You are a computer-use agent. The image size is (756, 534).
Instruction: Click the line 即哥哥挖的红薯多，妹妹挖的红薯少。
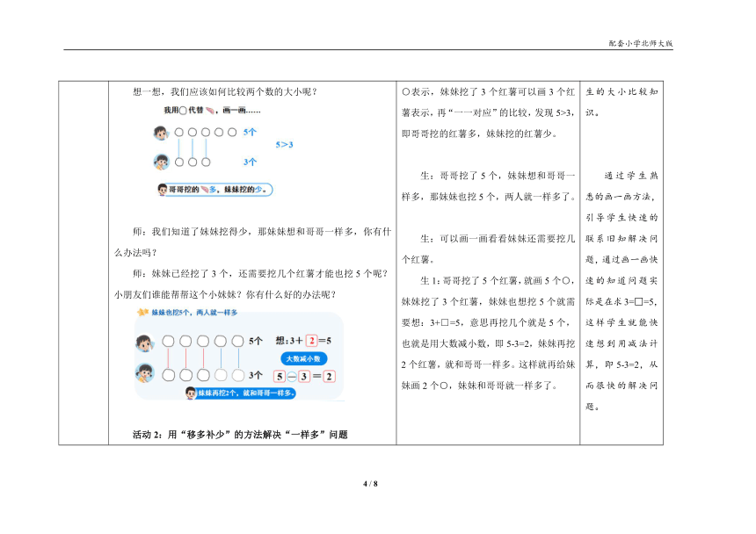pos(480,133)
